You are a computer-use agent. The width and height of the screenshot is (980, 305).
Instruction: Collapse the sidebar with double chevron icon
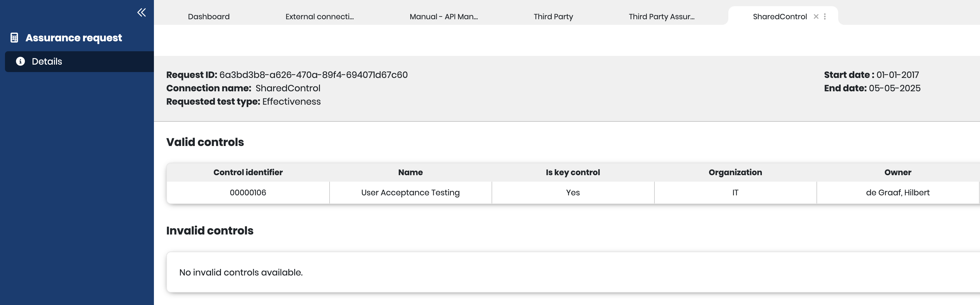[141, 12]
